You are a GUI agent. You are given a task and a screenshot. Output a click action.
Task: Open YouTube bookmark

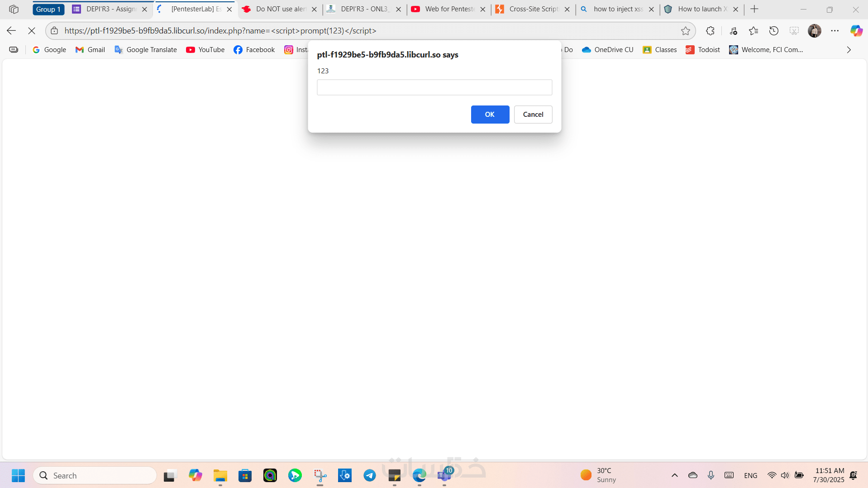[x=205, y=50]
